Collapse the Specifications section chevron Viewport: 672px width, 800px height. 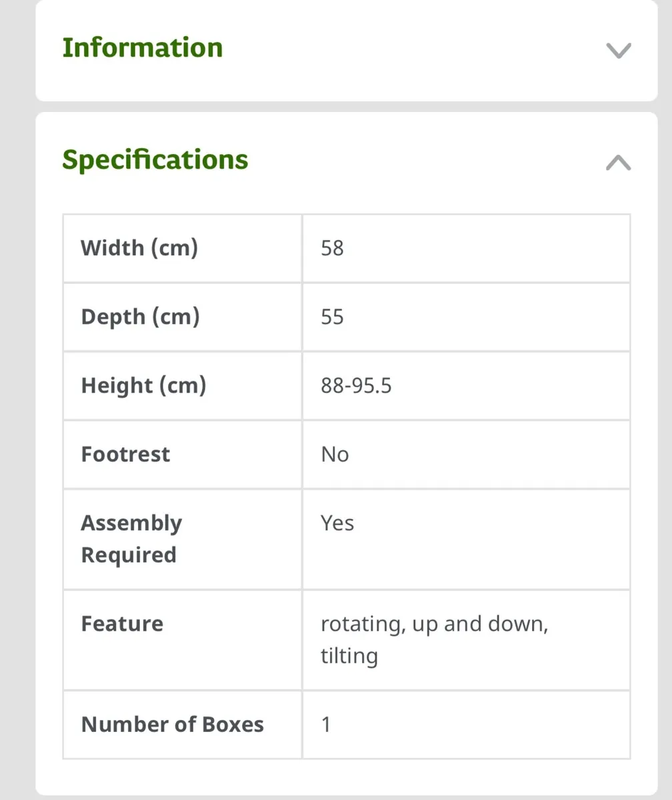point(618,163)
